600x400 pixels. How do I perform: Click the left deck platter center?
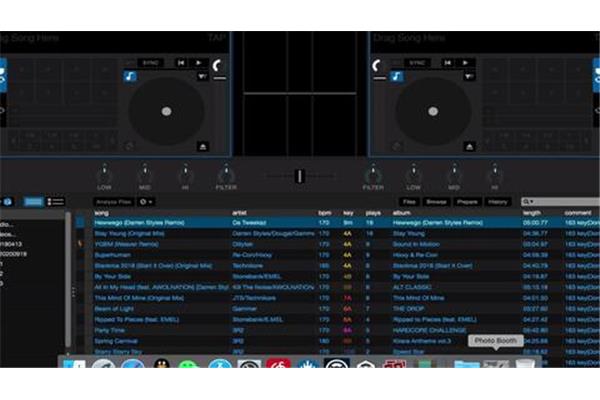click(166, 111)
